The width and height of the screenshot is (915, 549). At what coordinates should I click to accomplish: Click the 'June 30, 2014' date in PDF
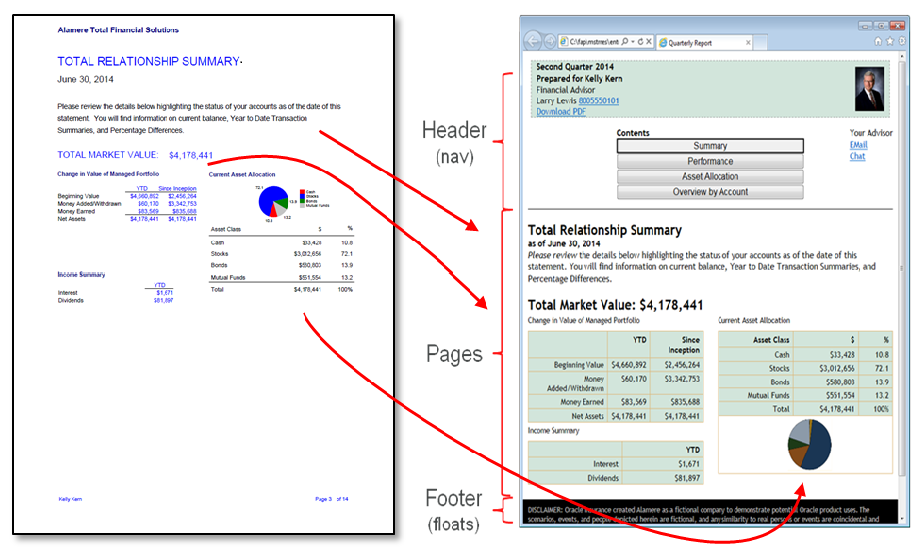click(85, 79)
